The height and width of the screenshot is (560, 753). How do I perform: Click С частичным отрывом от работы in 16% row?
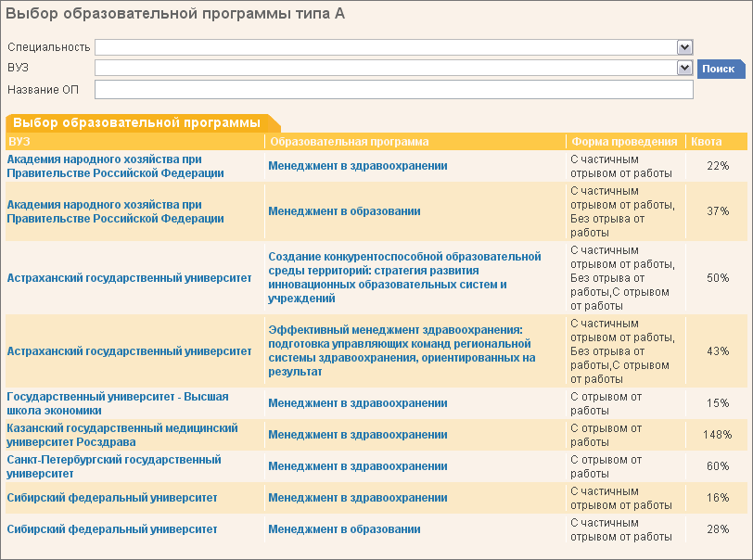(x=621, y=499)
